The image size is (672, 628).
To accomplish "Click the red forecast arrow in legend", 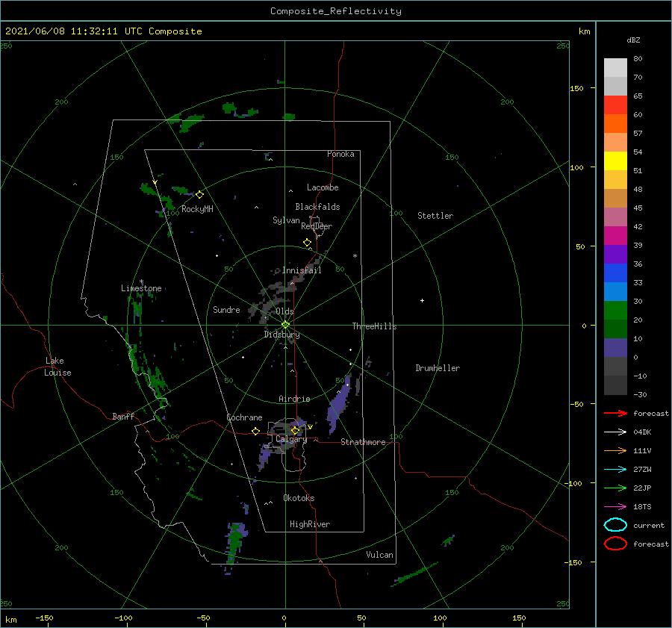I will pyautogui.click(x=615, y=413).
